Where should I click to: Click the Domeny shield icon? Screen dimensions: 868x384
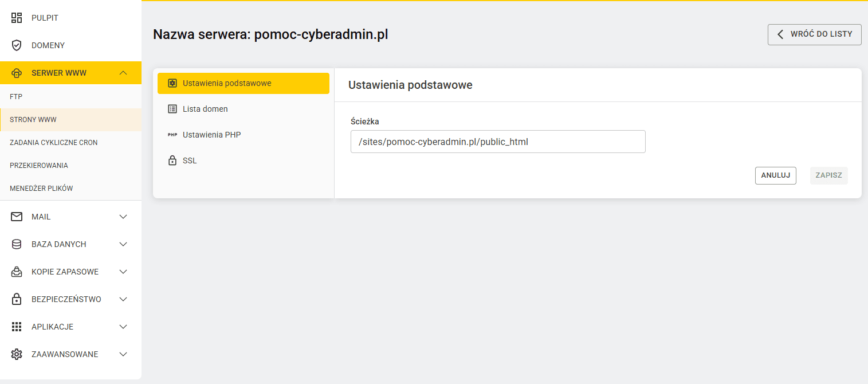click(x=17, y=45)
